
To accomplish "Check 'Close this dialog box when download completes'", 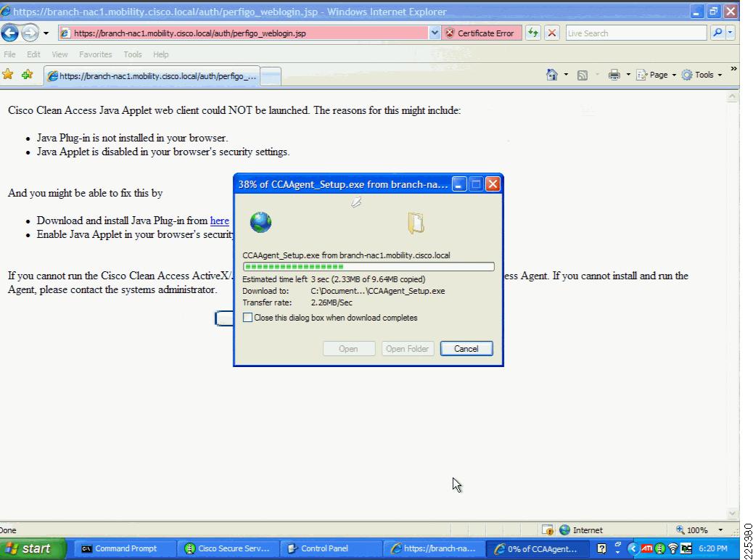I will tap(248, 318).
